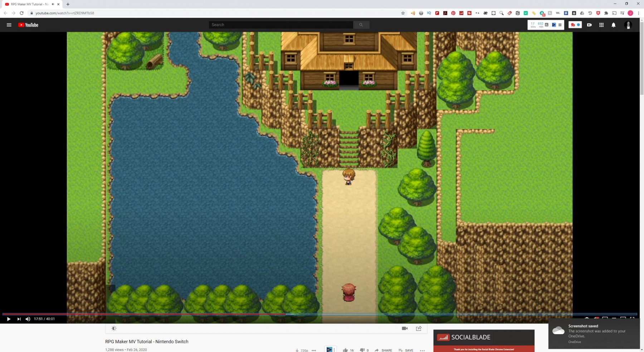
Task: Open the Social Blade panel banner
Action: point(484,341)
